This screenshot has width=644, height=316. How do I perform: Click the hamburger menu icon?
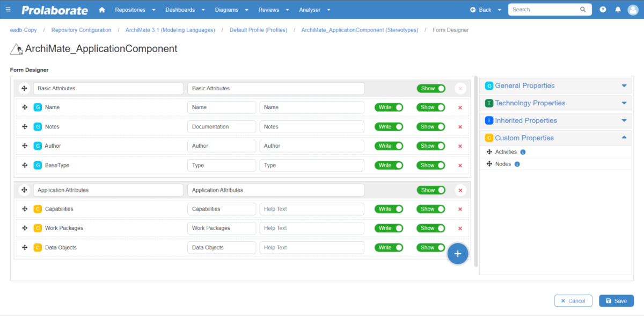tap(8, 9)
